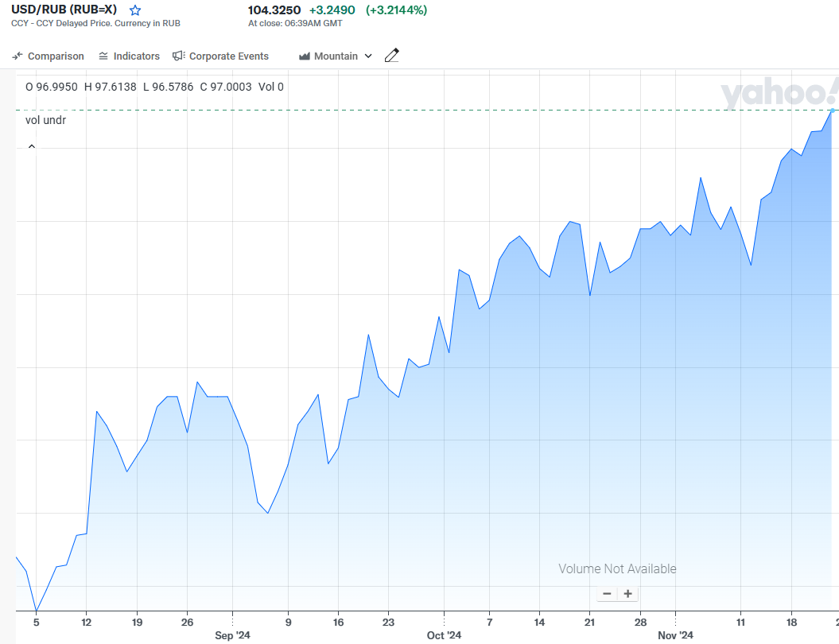Click the 18 date tick label

pyautogui.click(x=791, y=622)
